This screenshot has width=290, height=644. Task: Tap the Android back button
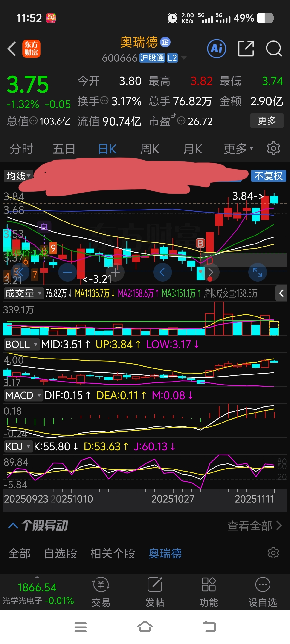(x=209, y=627)
